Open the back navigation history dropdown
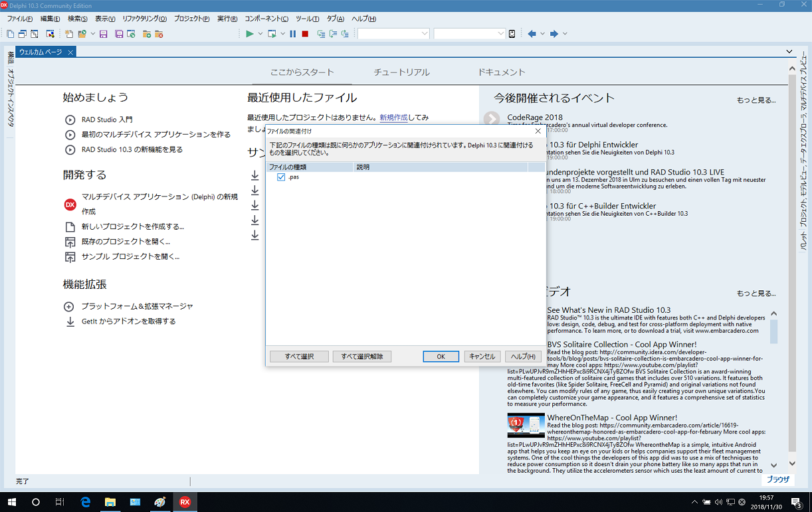Screen dimensions: 812x512 [543, 33]
